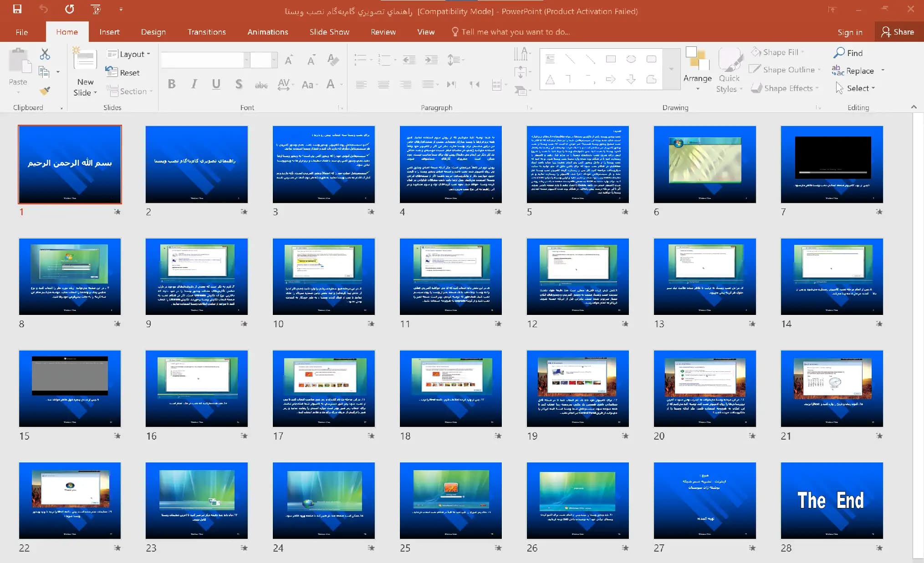Select the Format Painter brush icon

coord(45,91)
